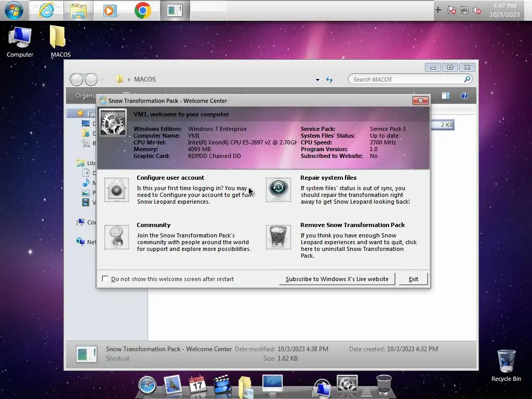The width and height of the screenshot is (532, 399).
Task: Open the Recycle Bin on desktop
Action: [506, 366]
